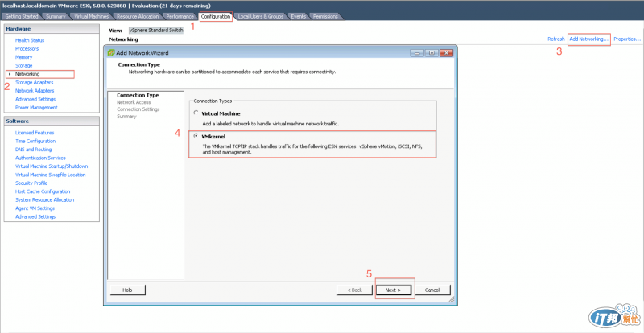644x333 pixels.
Task: Open Storage hardware settings
Action: point(24,66)
